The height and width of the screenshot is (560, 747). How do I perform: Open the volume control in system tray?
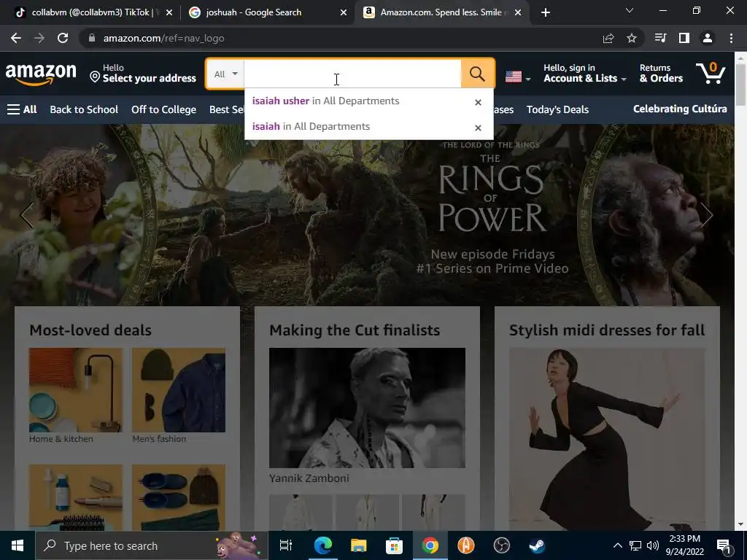coord(653,545)
